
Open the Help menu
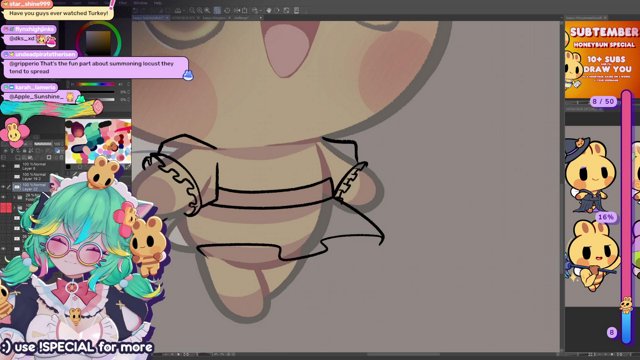point(158,3)
